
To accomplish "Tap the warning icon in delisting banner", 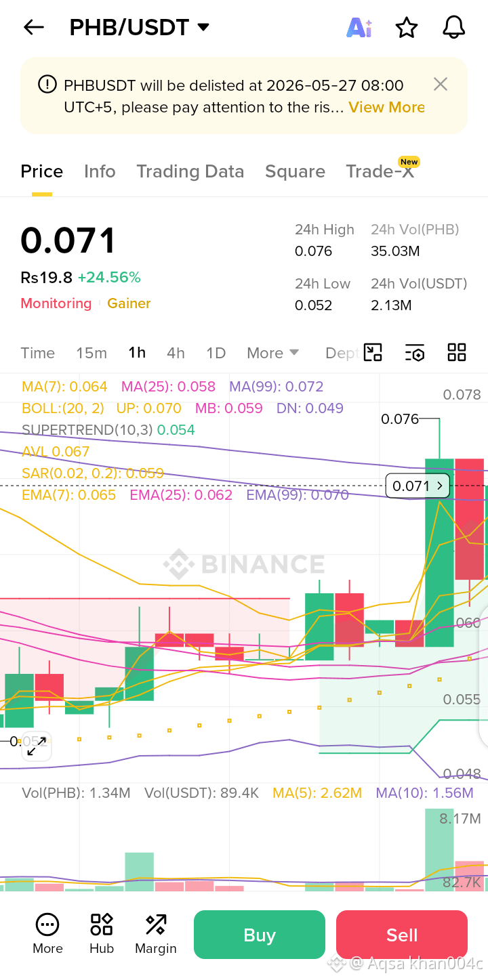I will point(47,85).
